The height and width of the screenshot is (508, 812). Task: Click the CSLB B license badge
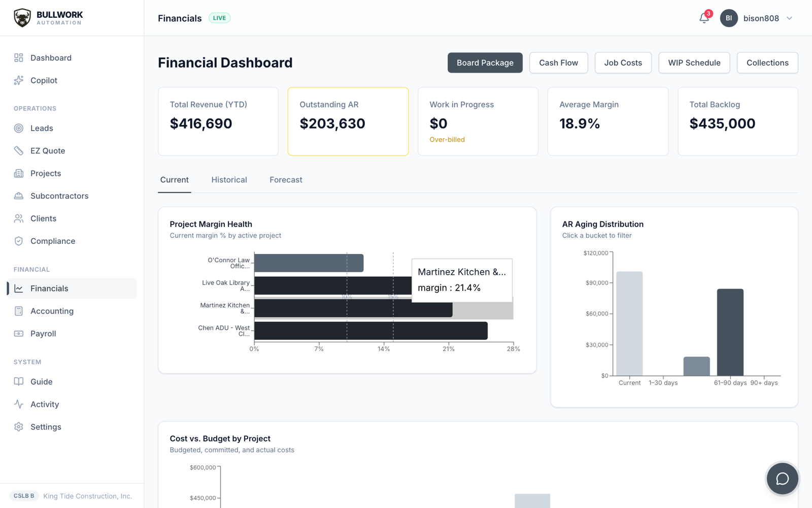click(24, 496)
